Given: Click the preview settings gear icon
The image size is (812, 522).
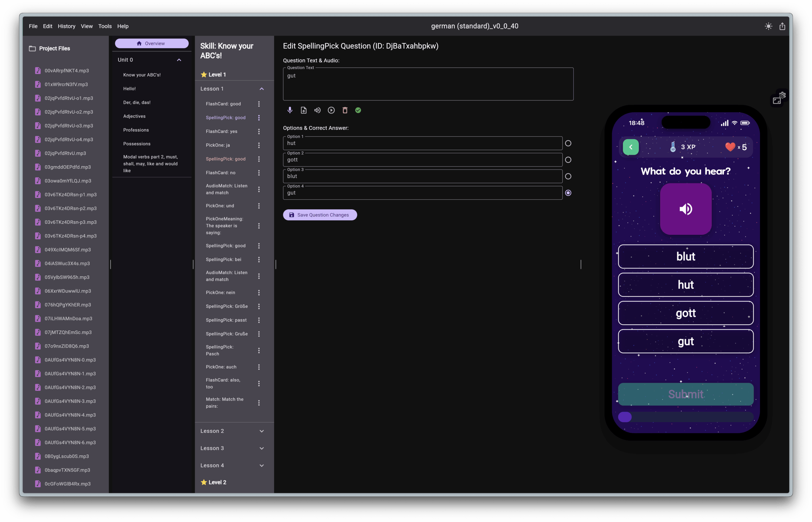Looking at the screenshot, I should tap(782, 95).
